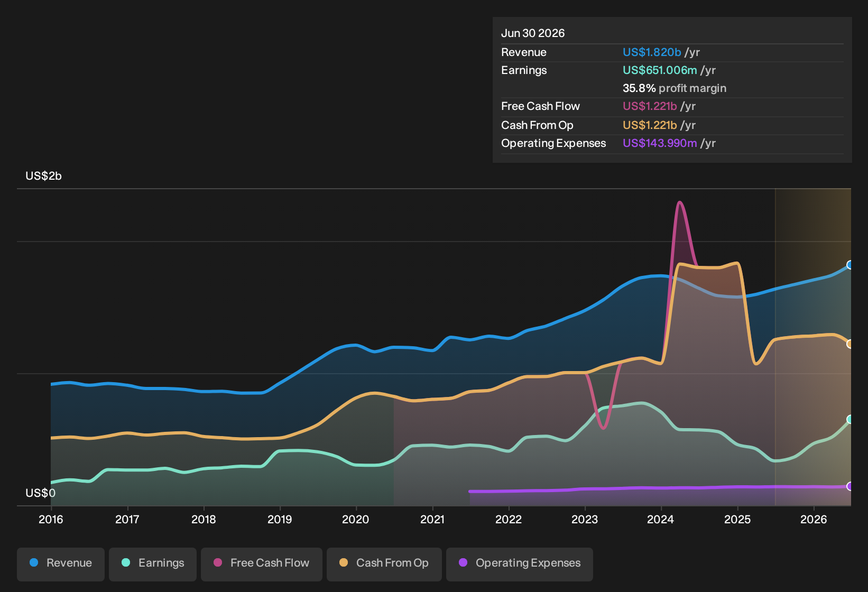Click the 2023 x-axis label
This screenshot has height=592, width=868.
click(585, 520)
